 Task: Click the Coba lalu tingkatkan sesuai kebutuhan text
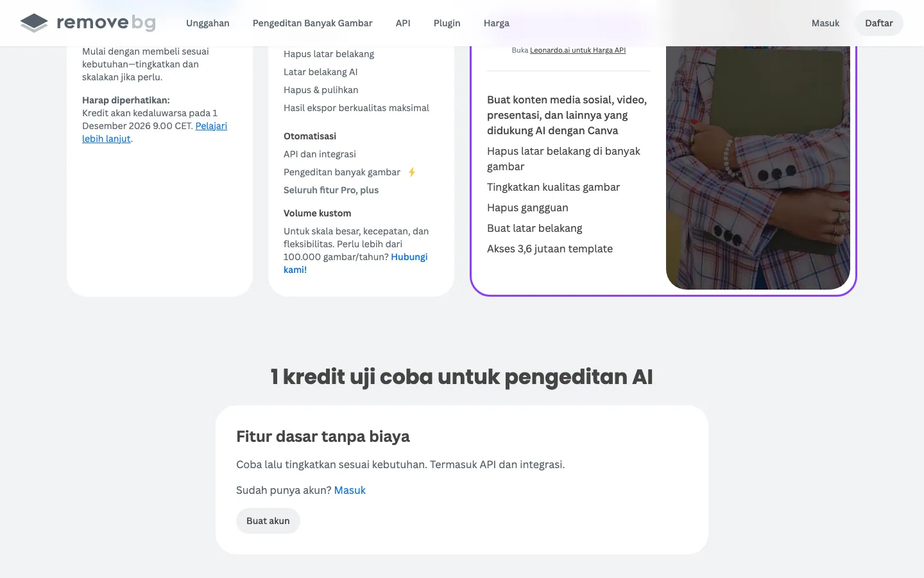pyautogui.click(x=400, y=464)
